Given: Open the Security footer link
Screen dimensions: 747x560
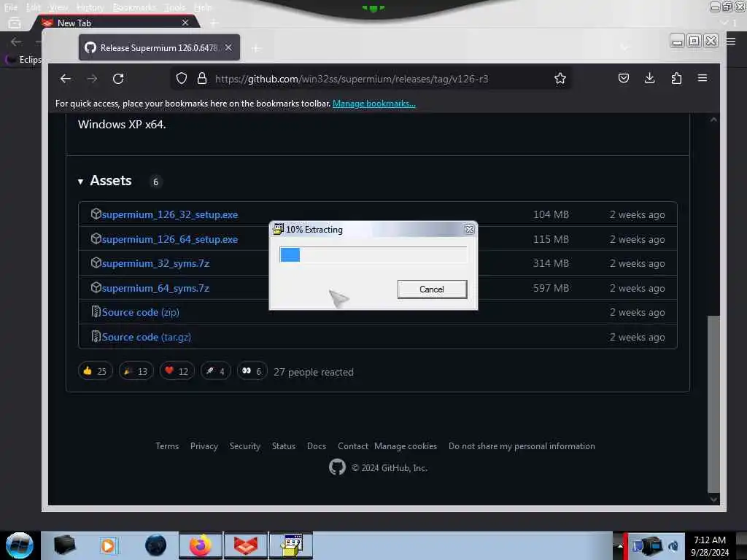Looking at the screenshot, I should [x=245, y=446].
